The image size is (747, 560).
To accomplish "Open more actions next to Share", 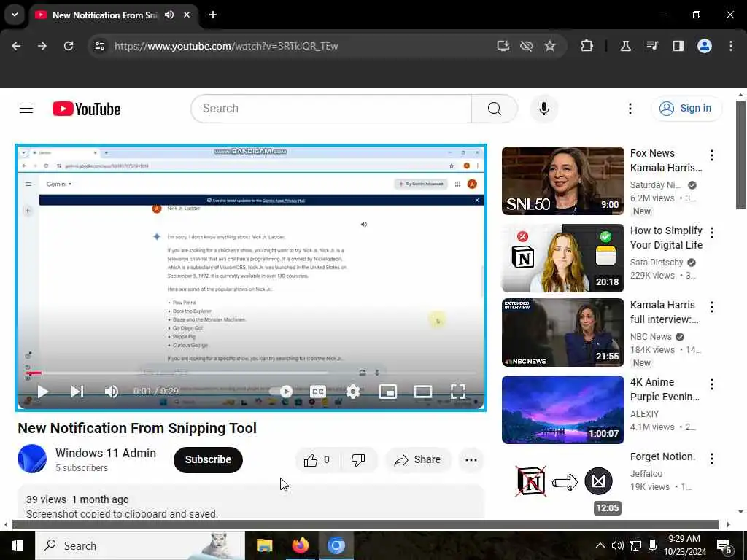I will coord(471,459).
